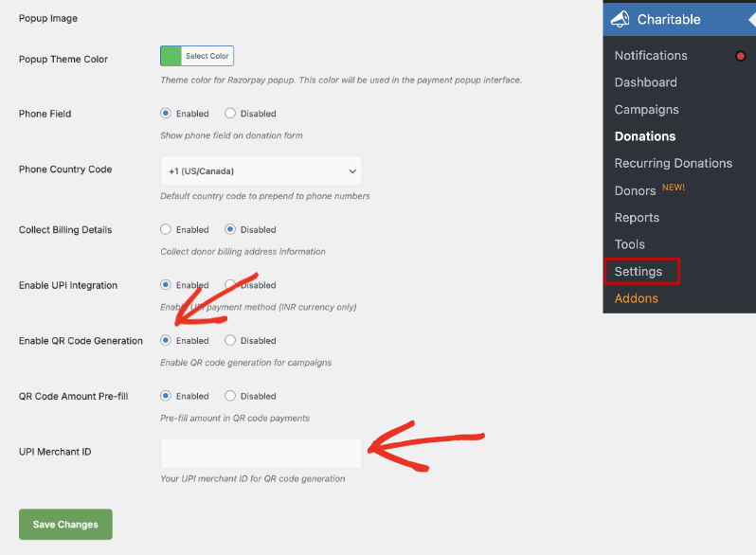Click the Popup Image label
Viewport: 756px width, 555px height.
click(x=48, y=18)
